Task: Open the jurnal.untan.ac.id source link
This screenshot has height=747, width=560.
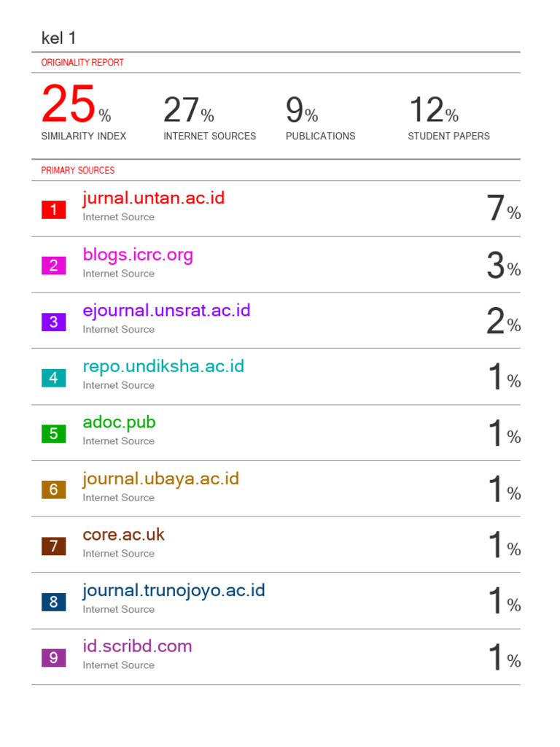Action: click(x=154, y=198)
